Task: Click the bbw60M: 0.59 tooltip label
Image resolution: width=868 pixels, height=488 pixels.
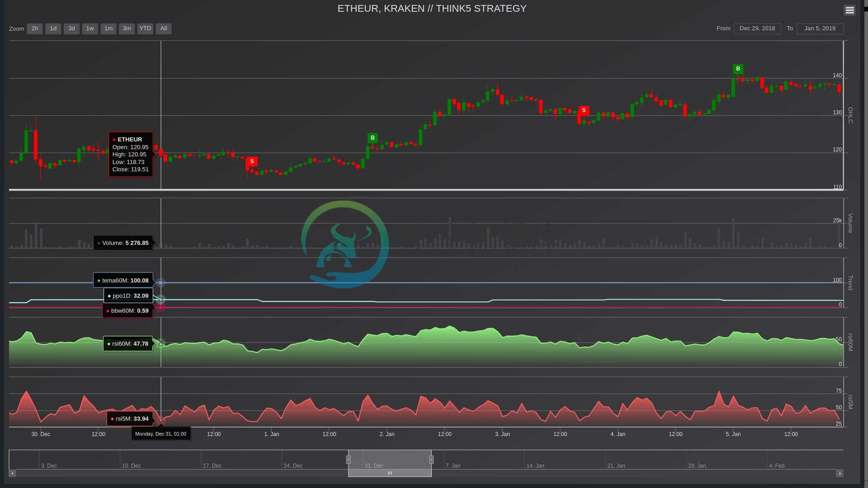Action: pyautogui.click(x=127, y=310)
